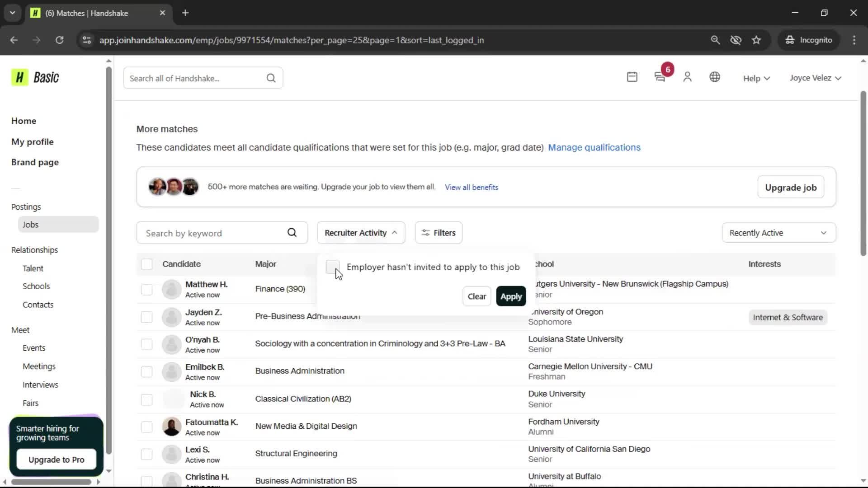Viewport: 868px width, 488px height.
Task: Select O'nyah B. row checkbox
Action: (146, 344)
